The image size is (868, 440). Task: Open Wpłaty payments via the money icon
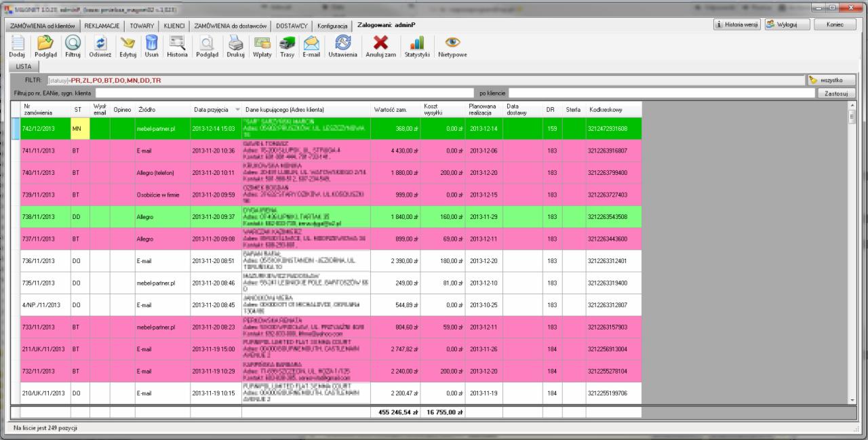[x=262, y=43]
